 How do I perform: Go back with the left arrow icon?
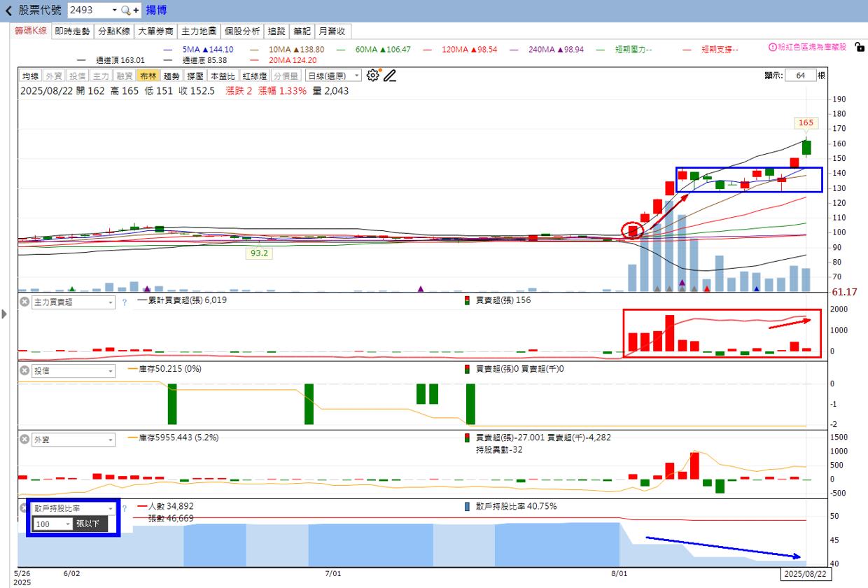pos(8,10)
